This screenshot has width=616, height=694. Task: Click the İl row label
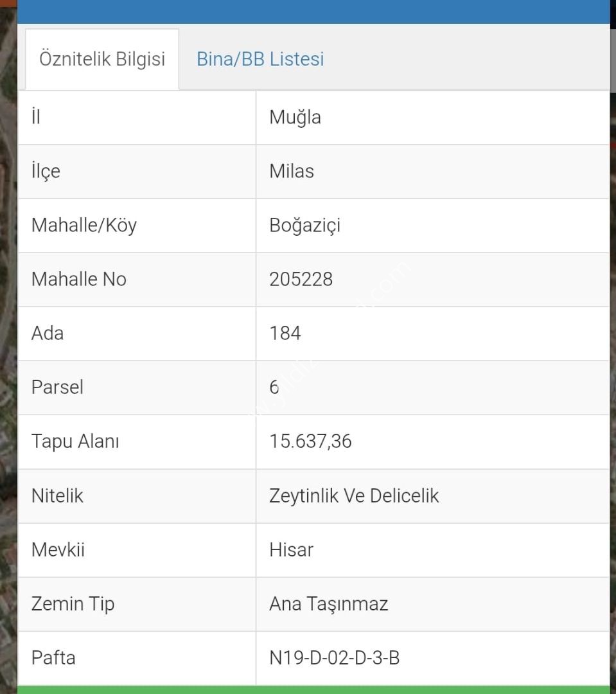click(36, 117)
